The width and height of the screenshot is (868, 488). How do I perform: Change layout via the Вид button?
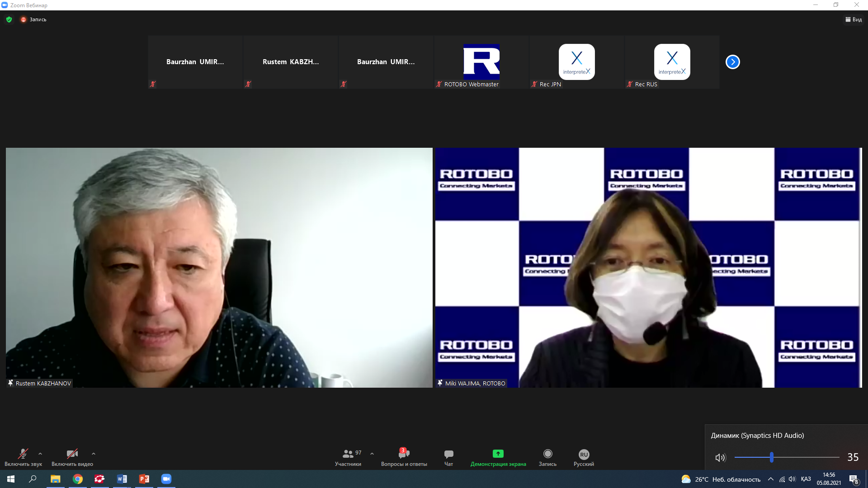coord(854,19)
